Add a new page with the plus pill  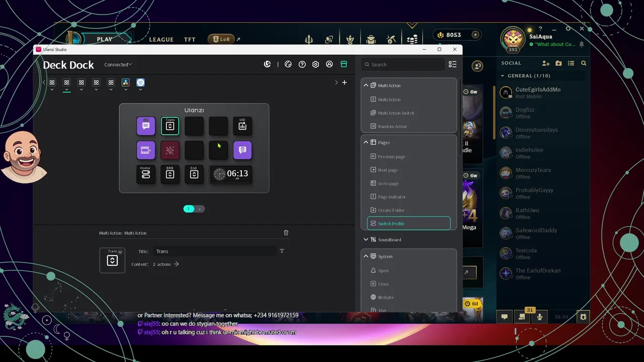tap(200, 209)
